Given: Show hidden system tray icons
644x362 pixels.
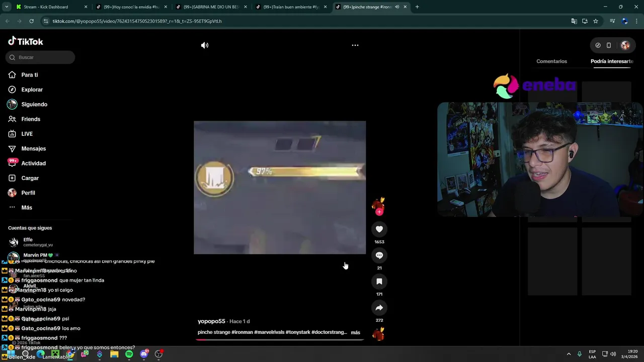Looking at the screenshot, I should click(569, 354).
